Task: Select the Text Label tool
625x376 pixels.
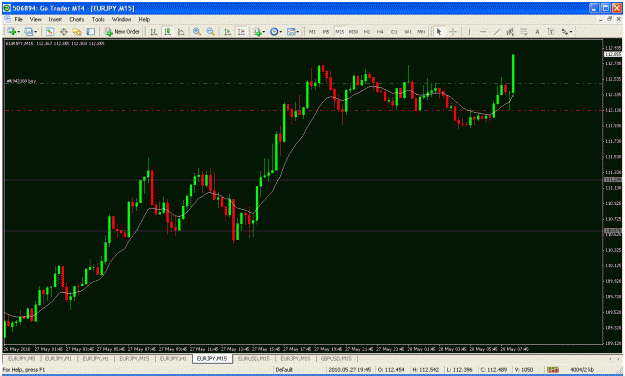Action: tap(551, 31)
